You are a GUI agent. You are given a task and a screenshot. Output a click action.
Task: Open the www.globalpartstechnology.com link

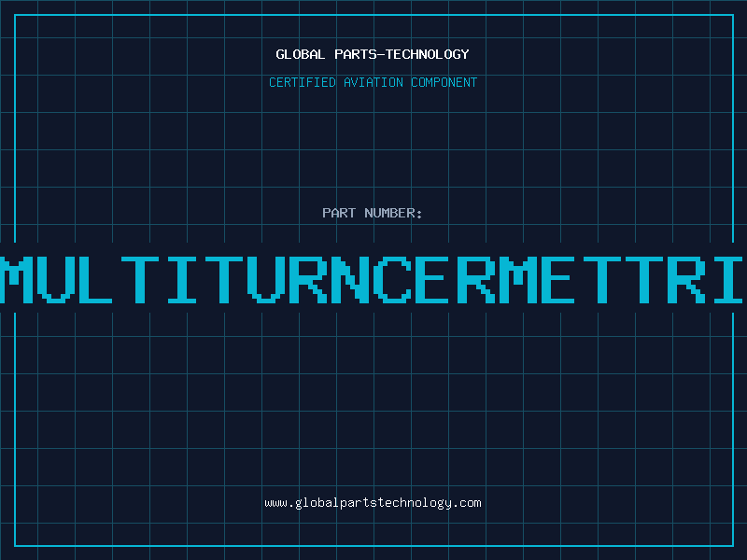(x=373, y=503)
